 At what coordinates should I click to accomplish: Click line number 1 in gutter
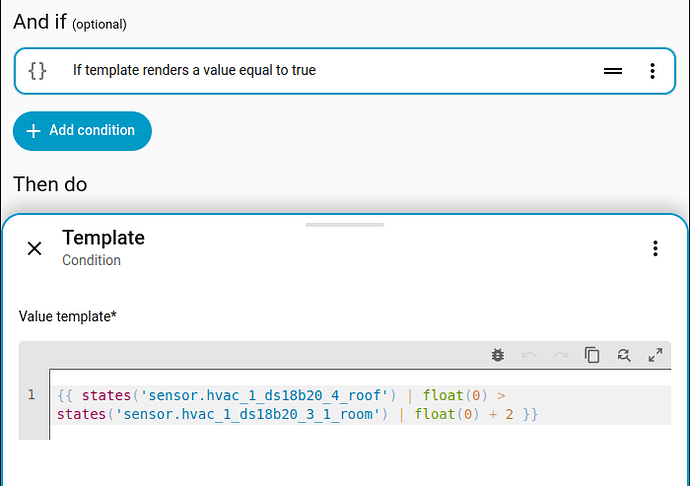pos(31,394)
